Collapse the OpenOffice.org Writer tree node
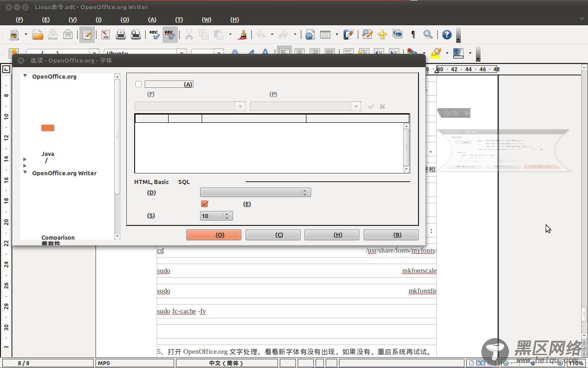Screen dimensions: 588x368 click(25, 172)
